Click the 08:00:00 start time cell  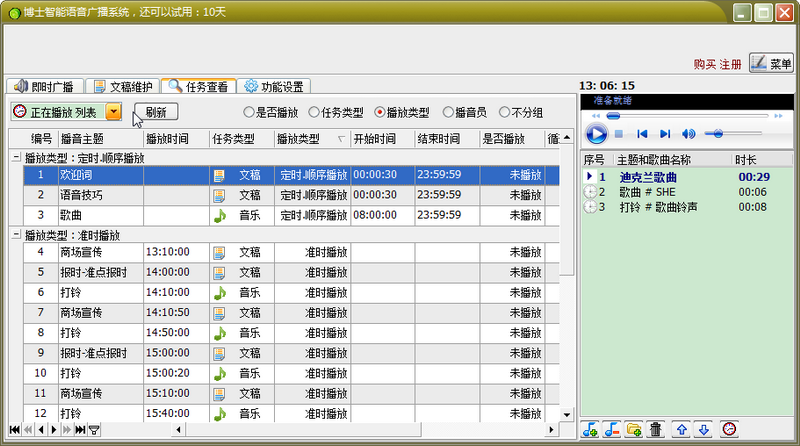point(383,216)
